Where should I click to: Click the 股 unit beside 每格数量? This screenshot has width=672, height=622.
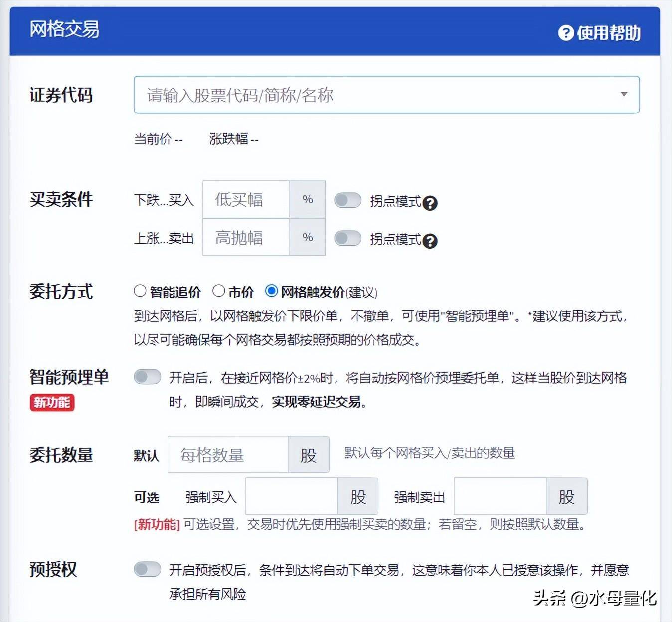(309, 455)
